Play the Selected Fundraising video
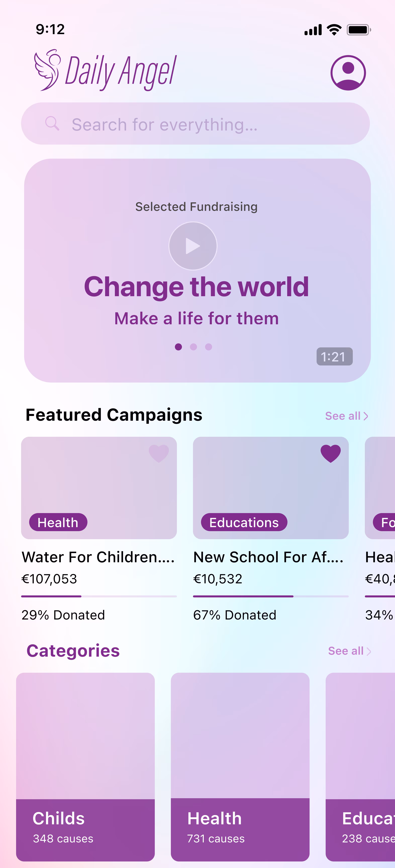This screenshot has height=868, width=395. 193,246
